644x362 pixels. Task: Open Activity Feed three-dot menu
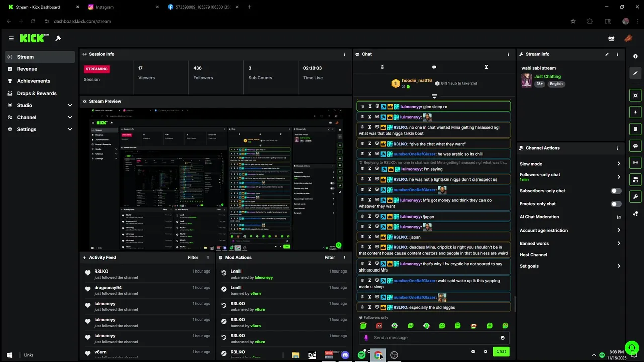pyautogui.click(x=208, y=258)
